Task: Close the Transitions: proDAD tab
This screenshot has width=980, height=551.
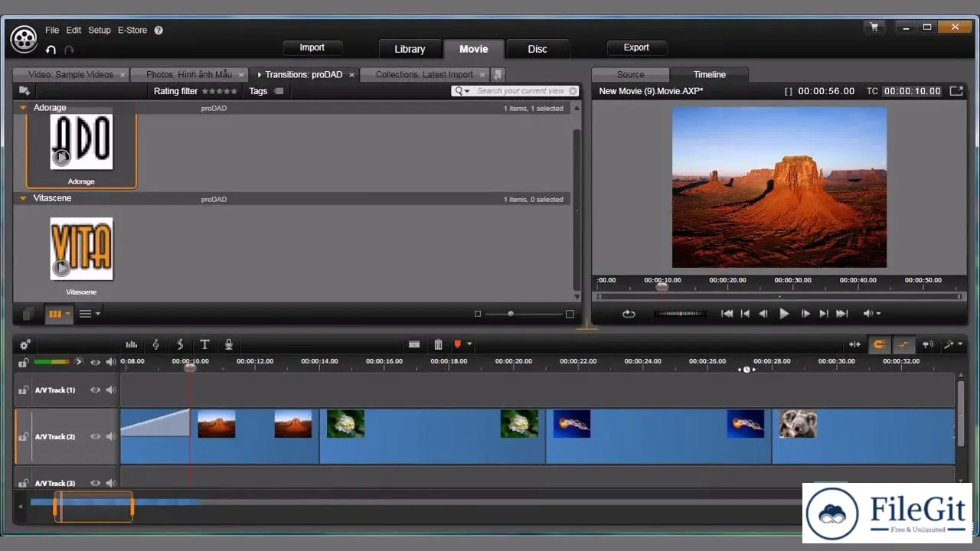Action: (x=351, y=75)
